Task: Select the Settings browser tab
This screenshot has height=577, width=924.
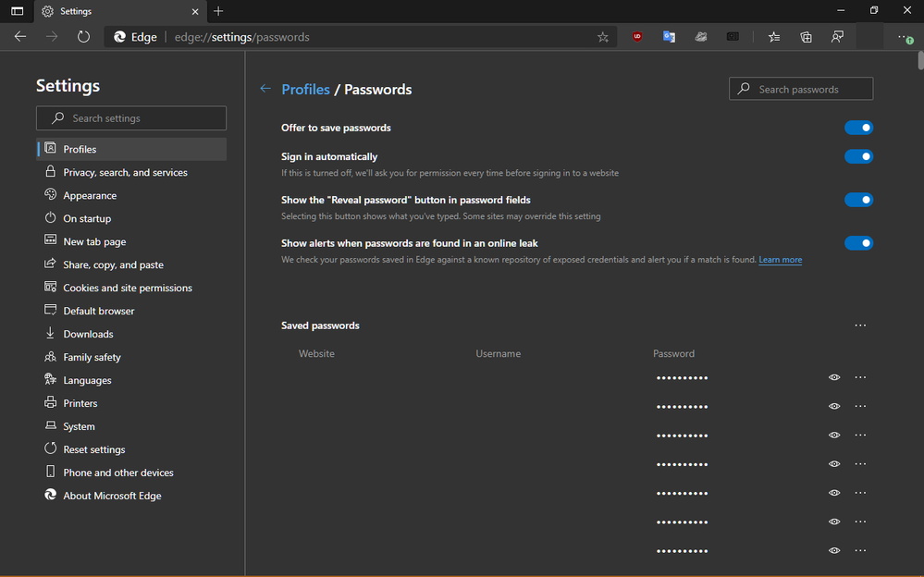Action: click(x=119, y=11)
